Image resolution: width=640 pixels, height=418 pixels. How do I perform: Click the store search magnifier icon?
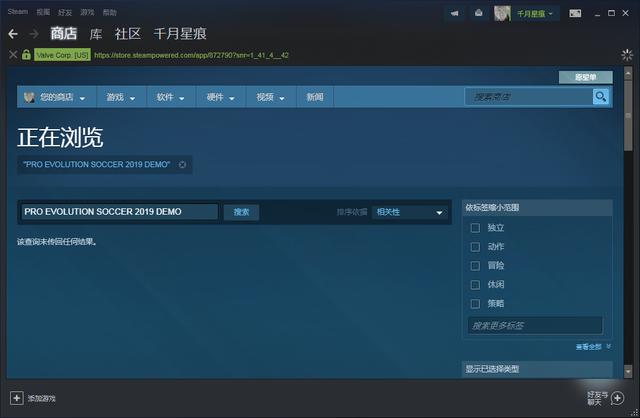[600, 97]
